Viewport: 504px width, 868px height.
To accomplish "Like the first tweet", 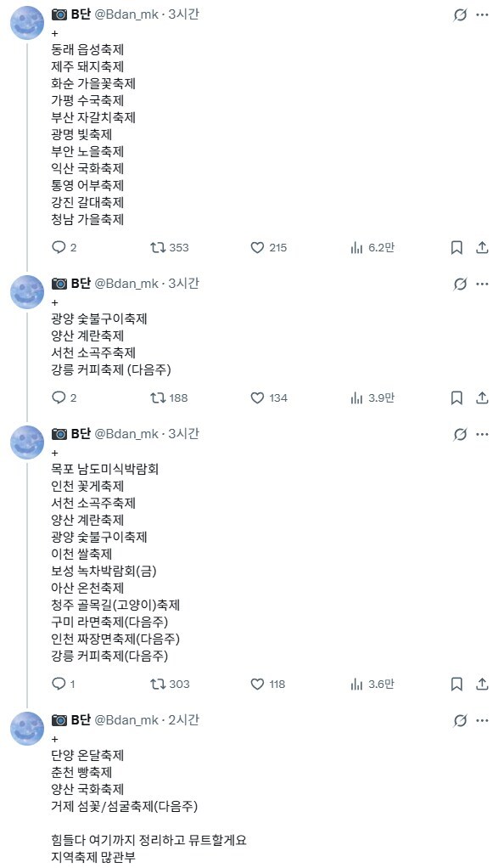I will (x=256, y=248).
